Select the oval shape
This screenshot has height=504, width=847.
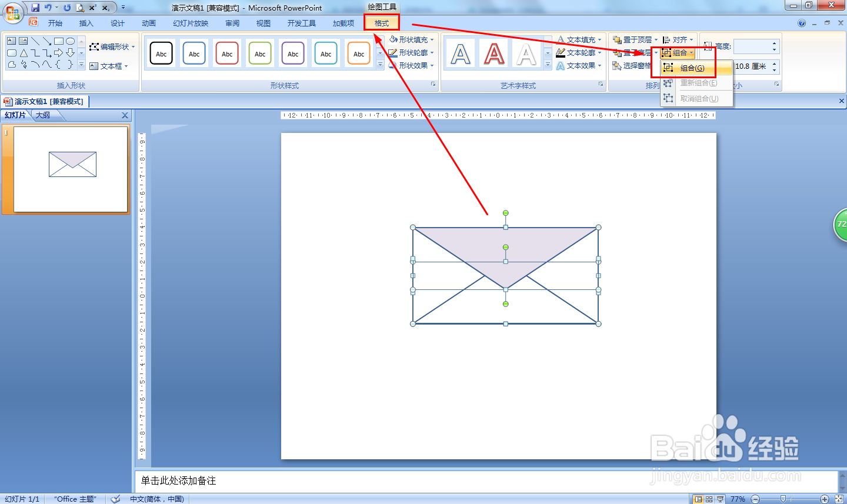pos(71,41)
